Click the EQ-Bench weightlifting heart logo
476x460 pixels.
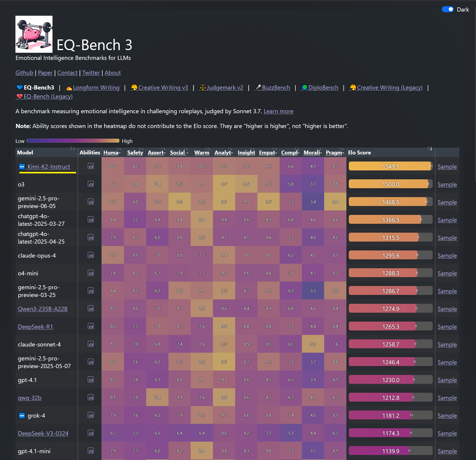[34, 34]
